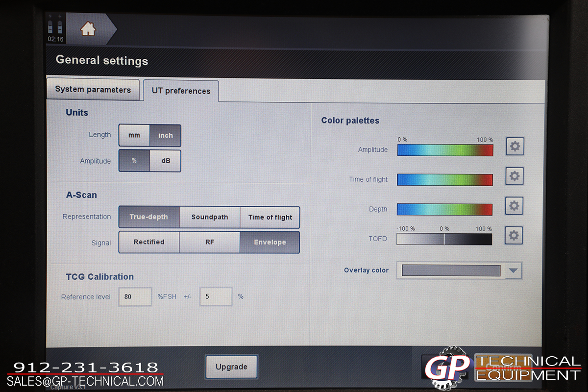
Task: Click the TCG tolerance percentage field
Action: pos(216,297)
